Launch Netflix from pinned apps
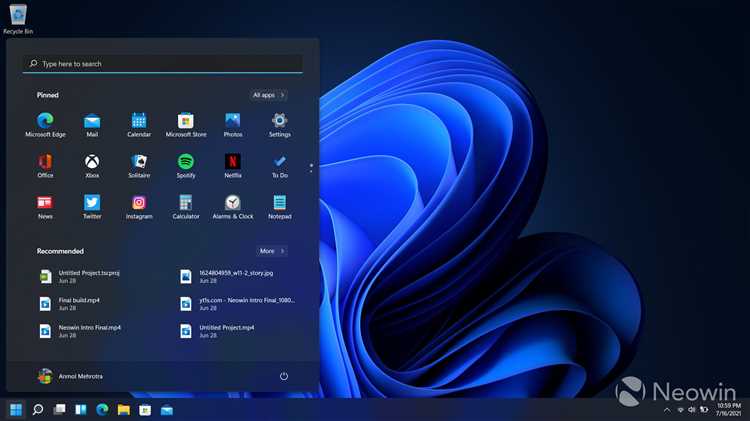Screen dimensions: 750x421 [232, 166]
